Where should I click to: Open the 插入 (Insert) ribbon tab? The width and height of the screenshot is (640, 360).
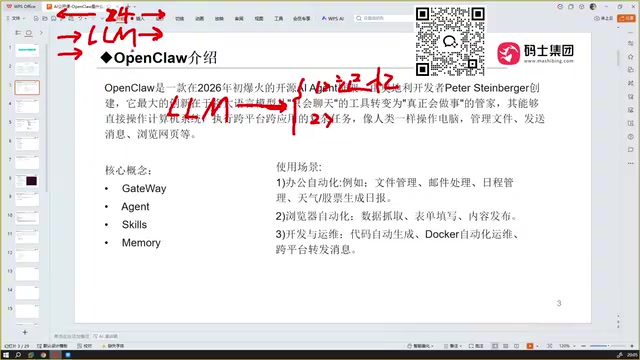click(140, 18)
